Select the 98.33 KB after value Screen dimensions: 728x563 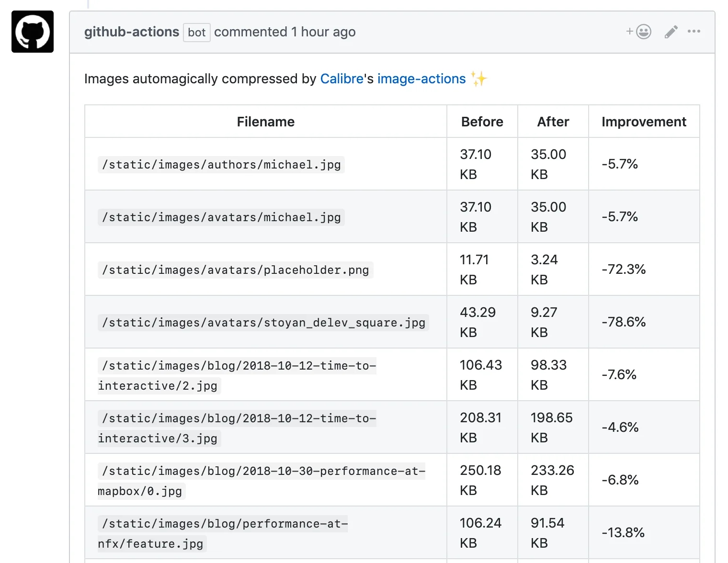549,375
